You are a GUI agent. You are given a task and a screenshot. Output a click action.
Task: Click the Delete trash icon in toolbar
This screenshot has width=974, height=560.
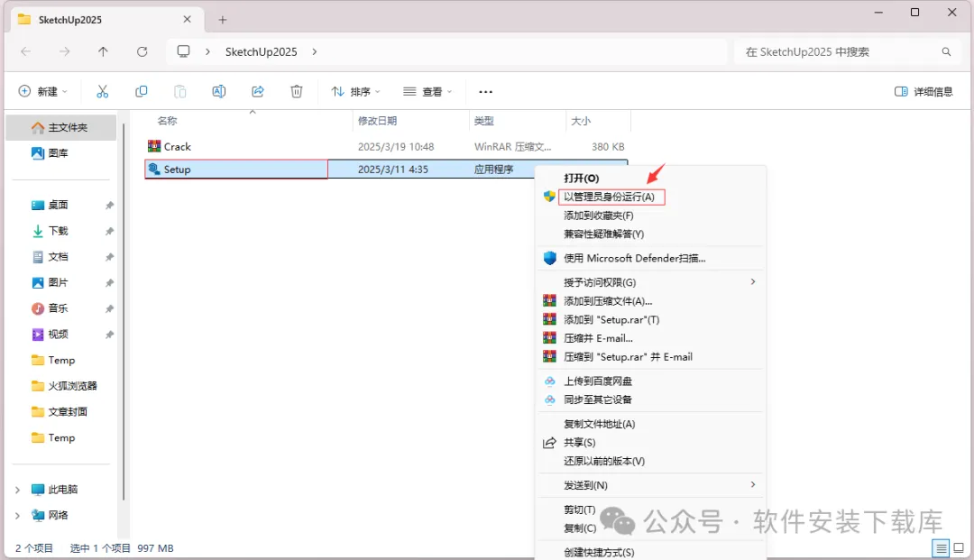coord(297,91)
